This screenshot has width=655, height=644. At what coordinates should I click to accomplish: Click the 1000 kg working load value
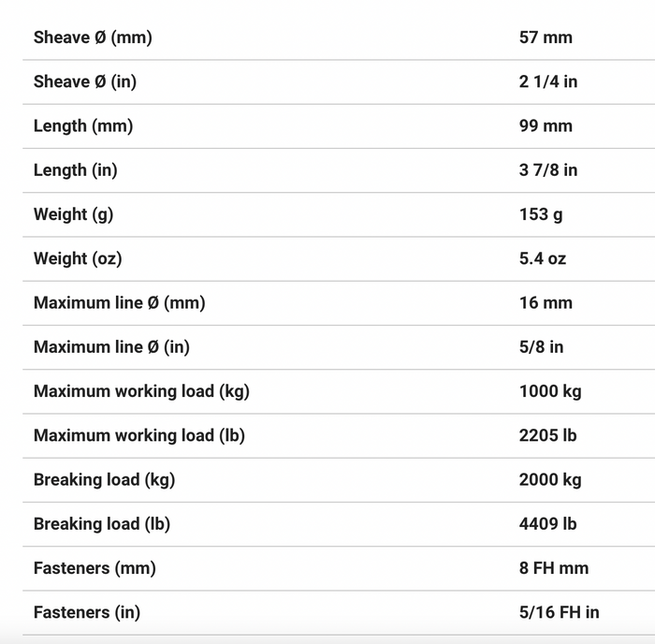tap(550, 391)
